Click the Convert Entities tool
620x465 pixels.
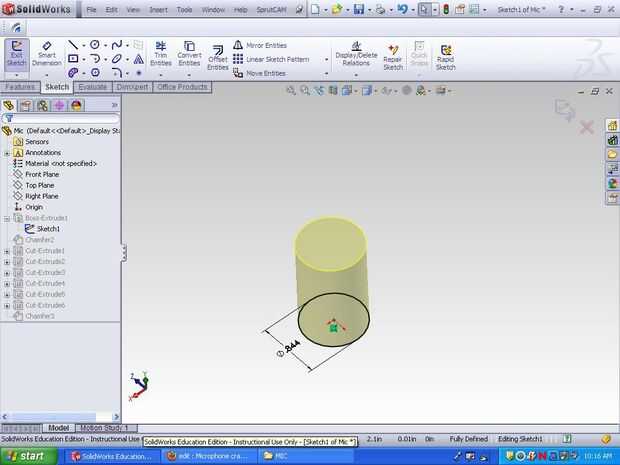click(x=189, y=54)
